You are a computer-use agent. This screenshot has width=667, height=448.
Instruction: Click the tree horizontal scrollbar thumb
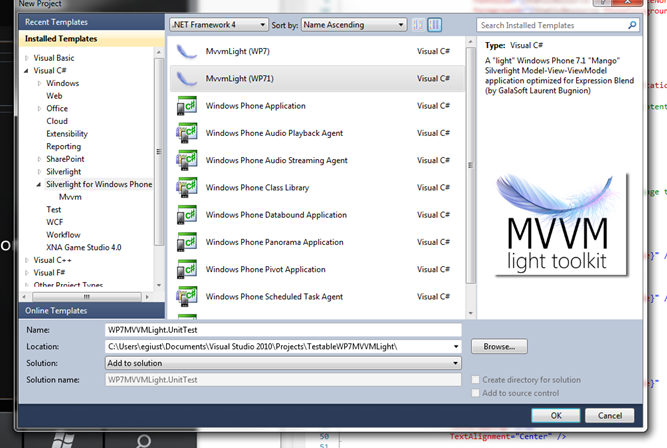point(87,297)
